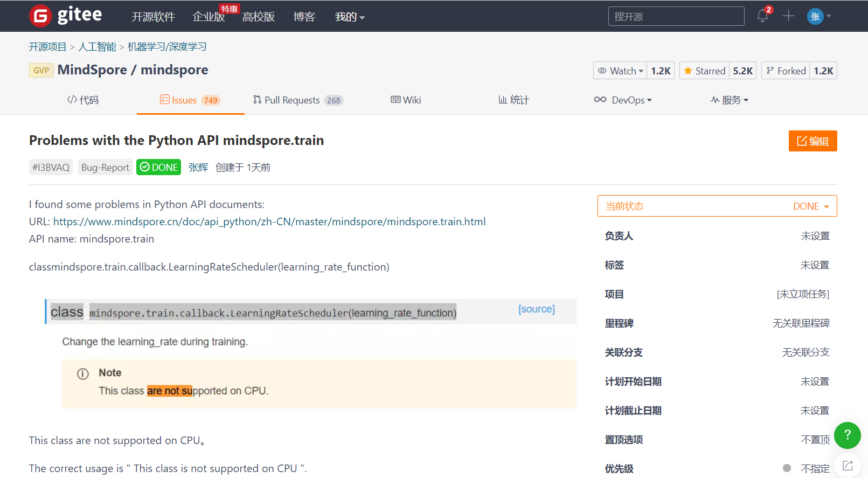The height and width of the screenshot is (478, 868).
Task: Click the Forked button
Action: click(x=786, y=71)
